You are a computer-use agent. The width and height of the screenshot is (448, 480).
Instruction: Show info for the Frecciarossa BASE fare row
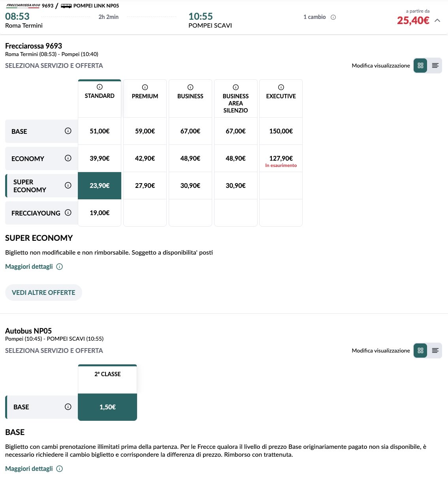68,131
